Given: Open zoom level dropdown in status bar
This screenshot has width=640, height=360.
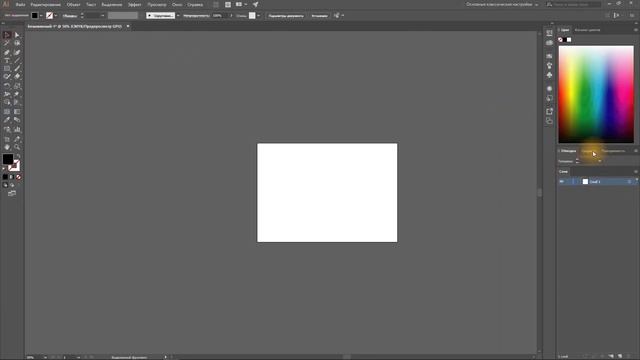Looking at the screenshot, I should [45, 357].
